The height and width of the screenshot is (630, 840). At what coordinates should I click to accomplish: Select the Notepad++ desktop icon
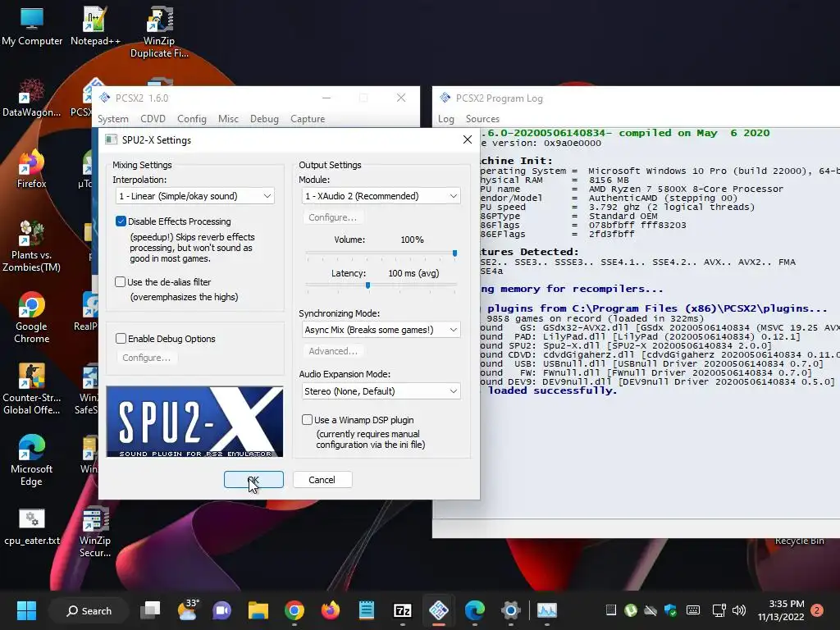95,27
